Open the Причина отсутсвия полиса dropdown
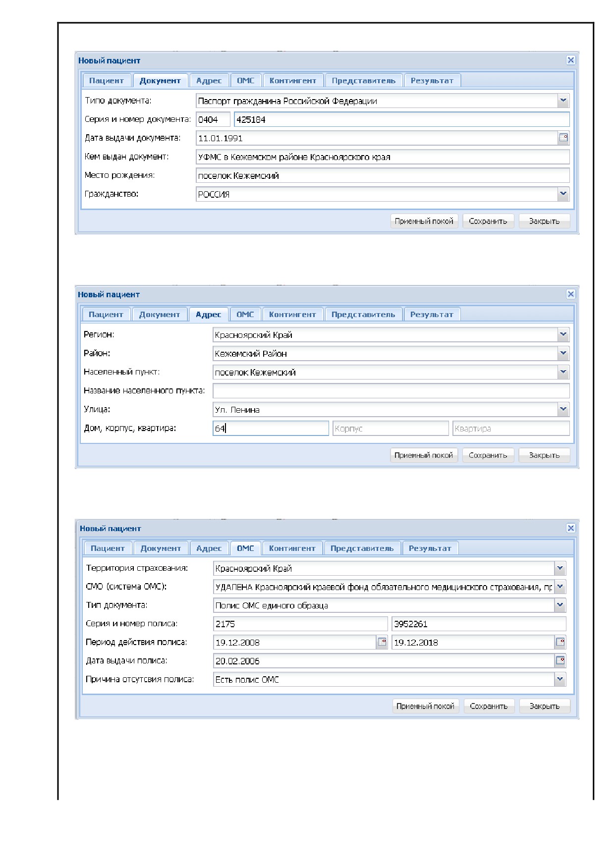This screenshot has height=868, width=614. [x=560, y=679]
